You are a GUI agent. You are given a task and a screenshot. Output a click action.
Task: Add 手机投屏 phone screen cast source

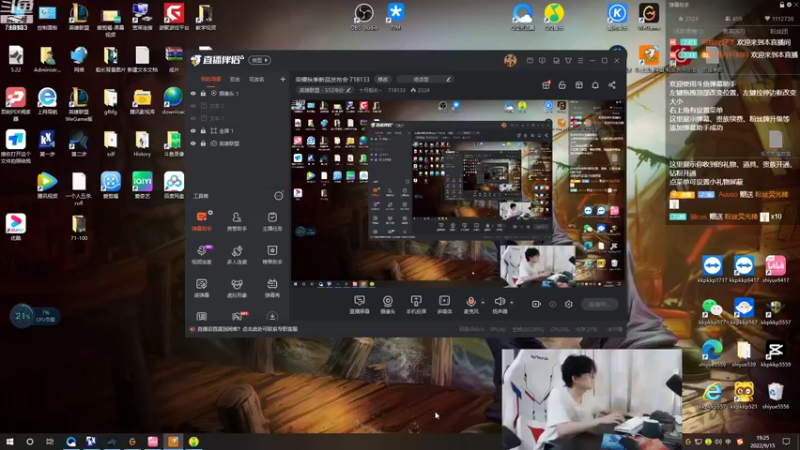pyautogui.click(x=416, y=304)
